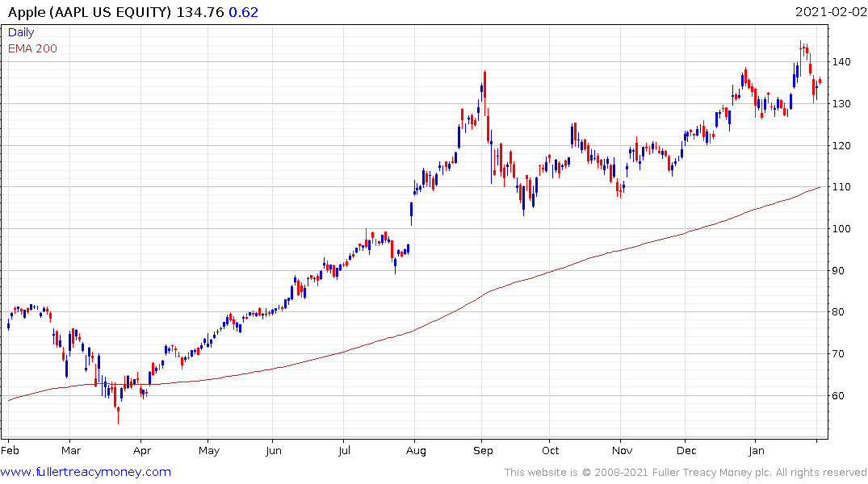Click the 110 price axis label
The height and width of the screenshot is (484, 868).
point(841,187)
